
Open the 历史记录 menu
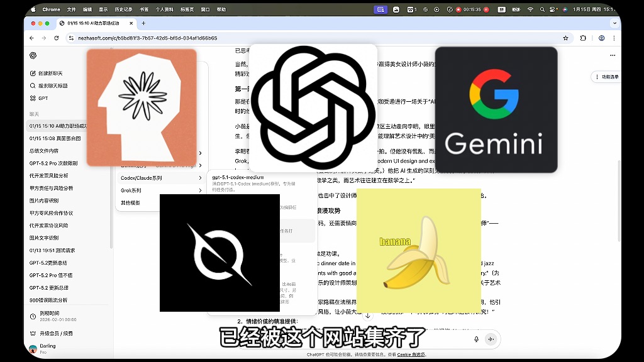point(124,9)
